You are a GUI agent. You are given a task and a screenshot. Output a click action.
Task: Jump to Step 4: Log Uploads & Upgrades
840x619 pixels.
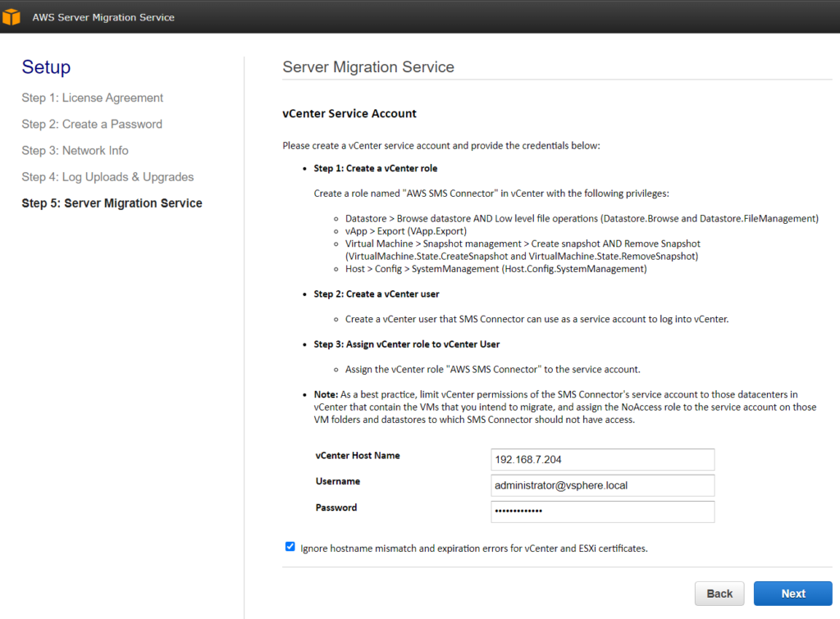(x=107, y=177)
